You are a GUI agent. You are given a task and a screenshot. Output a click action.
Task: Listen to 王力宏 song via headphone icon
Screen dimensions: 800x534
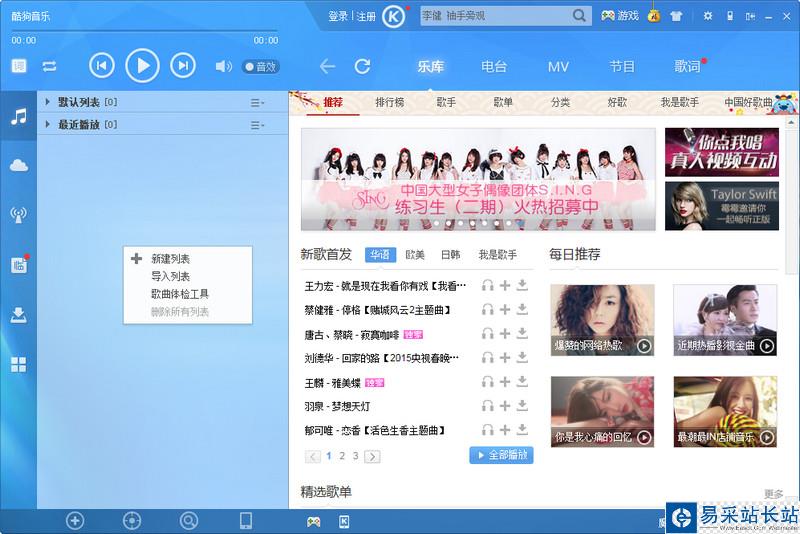pyautogui.click(x=488, y=286)
